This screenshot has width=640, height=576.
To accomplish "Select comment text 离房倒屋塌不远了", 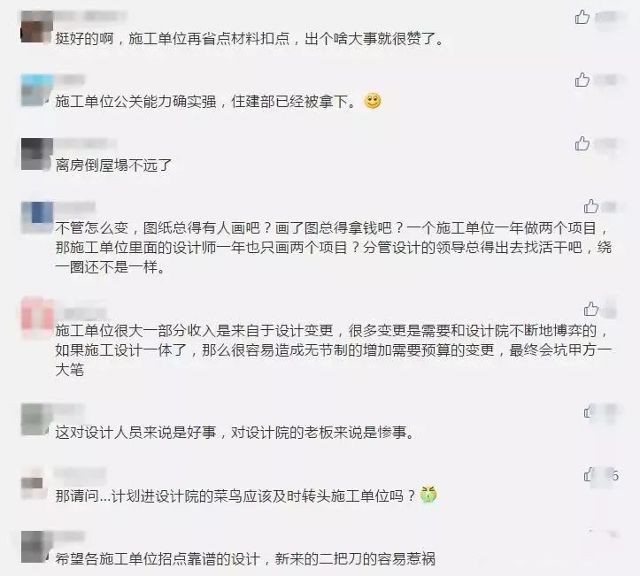I will [x=113, y=165].
